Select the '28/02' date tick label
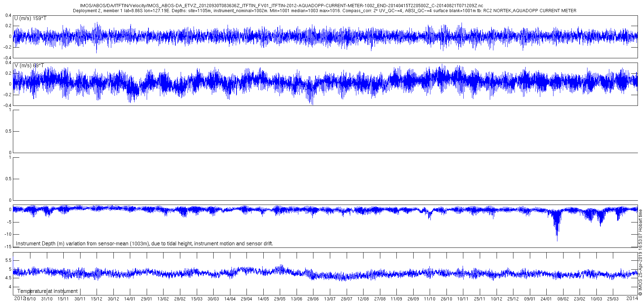644x304 pixels. click(x=180, y=299)
